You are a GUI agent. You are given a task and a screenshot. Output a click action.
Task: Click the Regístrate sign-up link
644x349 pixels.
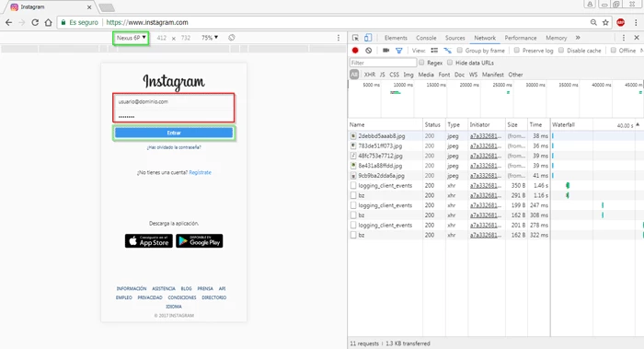click(x=200, y=172)
